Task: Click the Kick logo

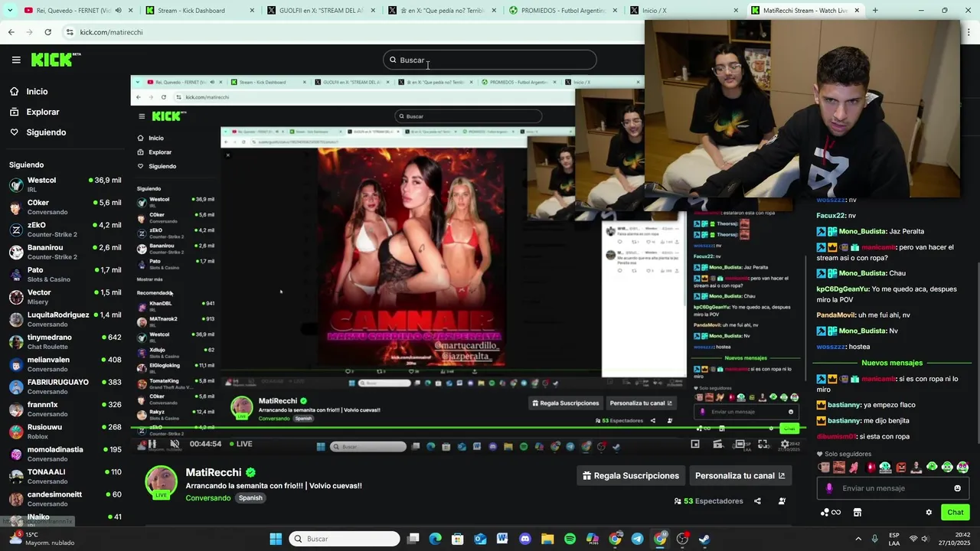Action: coord(56,60)
